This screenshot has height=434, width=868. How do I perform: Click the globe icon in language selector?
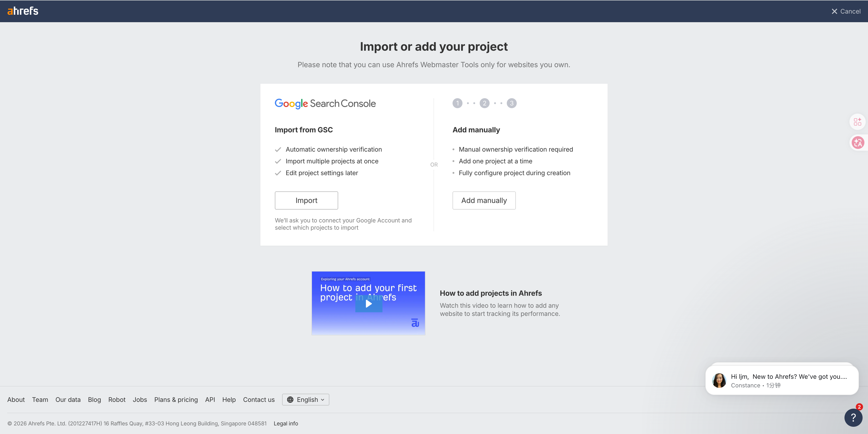pos(290,400)
